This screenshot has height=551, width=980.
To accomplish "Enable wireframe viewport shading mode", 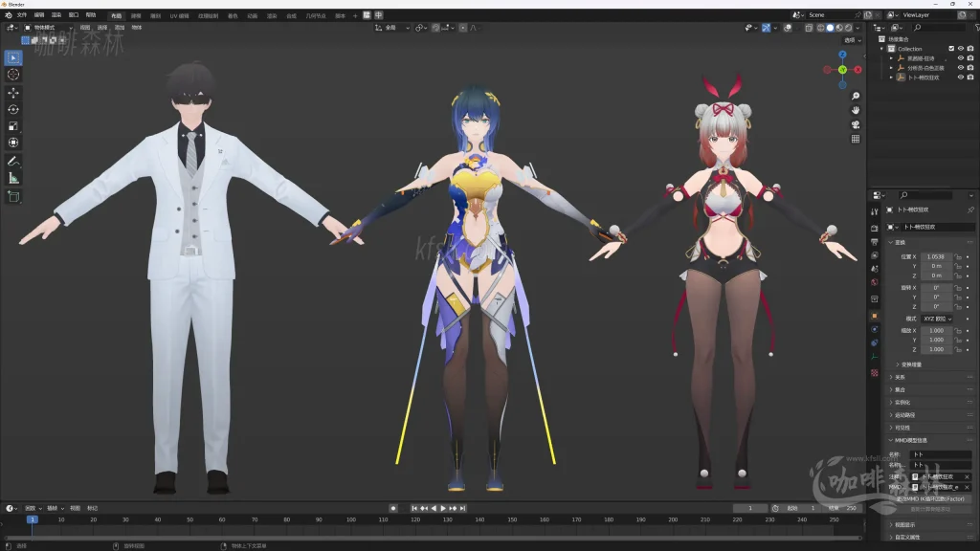I will pyautogui.click(x=820, y=28).
